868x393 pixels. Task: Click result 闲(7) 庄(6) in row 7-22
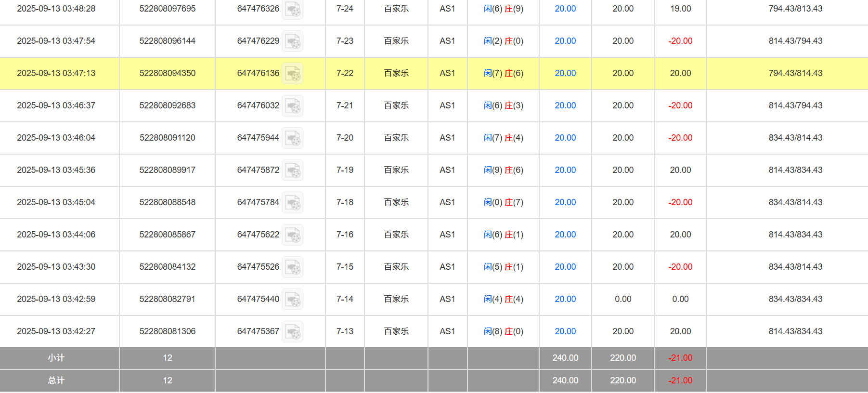point(504,73)
